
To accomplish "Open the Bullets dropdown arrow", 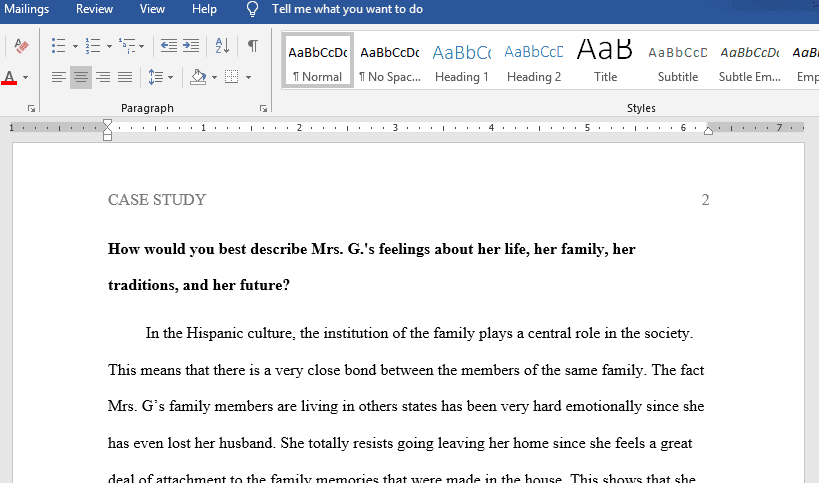I will coord(75,46).
